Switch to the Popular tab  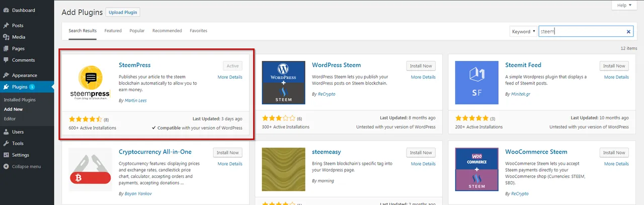[x=137, y=31]
